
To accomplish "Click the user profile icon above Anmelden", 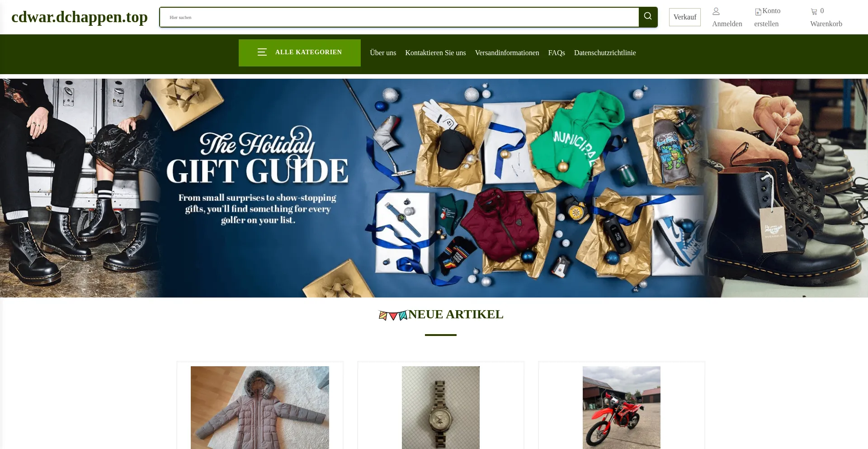I will point(716,11).
